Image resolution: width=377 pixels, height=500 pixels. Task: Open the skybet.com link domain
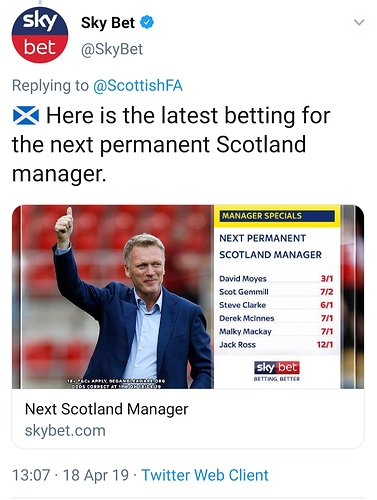pos(65,431)
